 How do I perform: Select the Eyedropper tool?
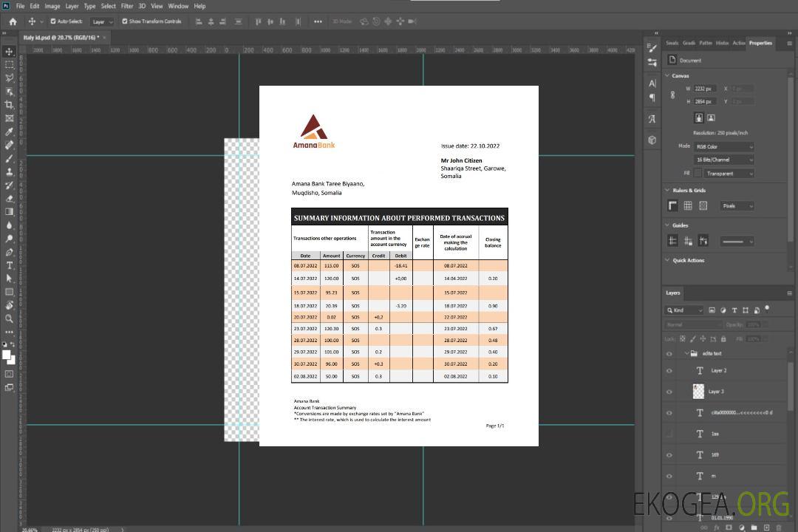[10, 132]
